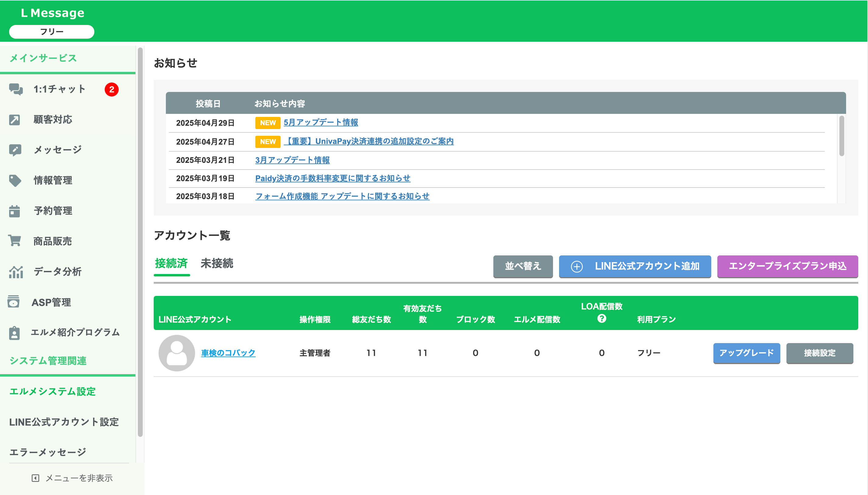Click the 顧客対応 arrow icon
This screenshot has width=868, height=495.
coord(14,120)
